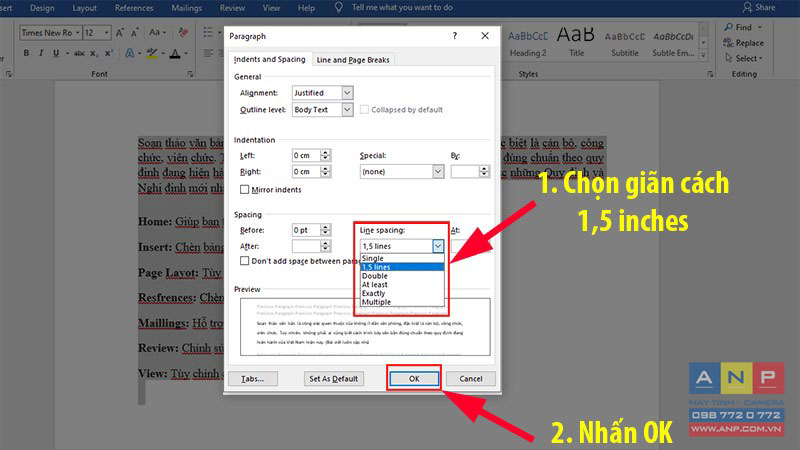Open the Alignment dropdown
This screenshot has width=800, height=450.
point(347,93)
